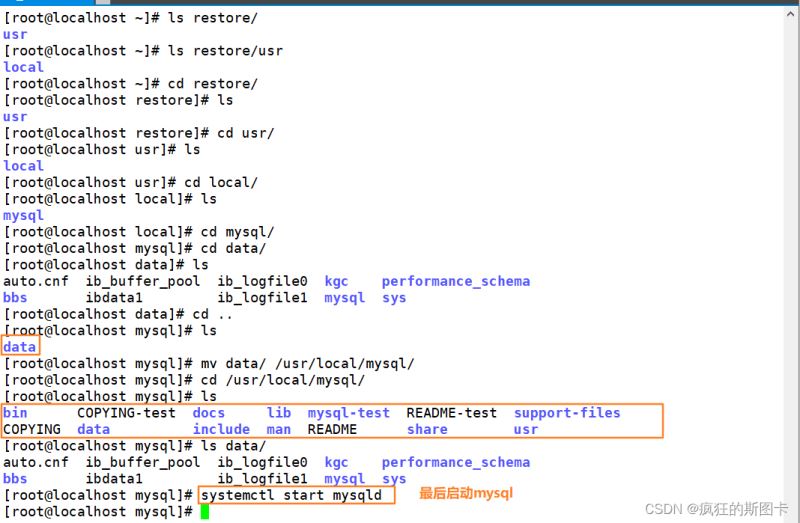Click the 'cd /usr/local/mysql/' command text

(x=283, y=380)
